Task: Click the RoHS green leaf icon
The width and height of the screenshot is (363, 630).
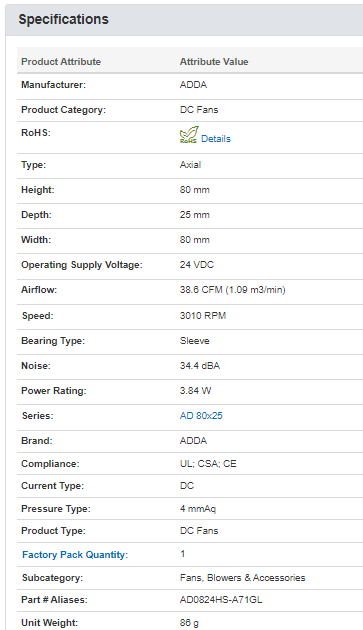Action: (x=189, y=135)
